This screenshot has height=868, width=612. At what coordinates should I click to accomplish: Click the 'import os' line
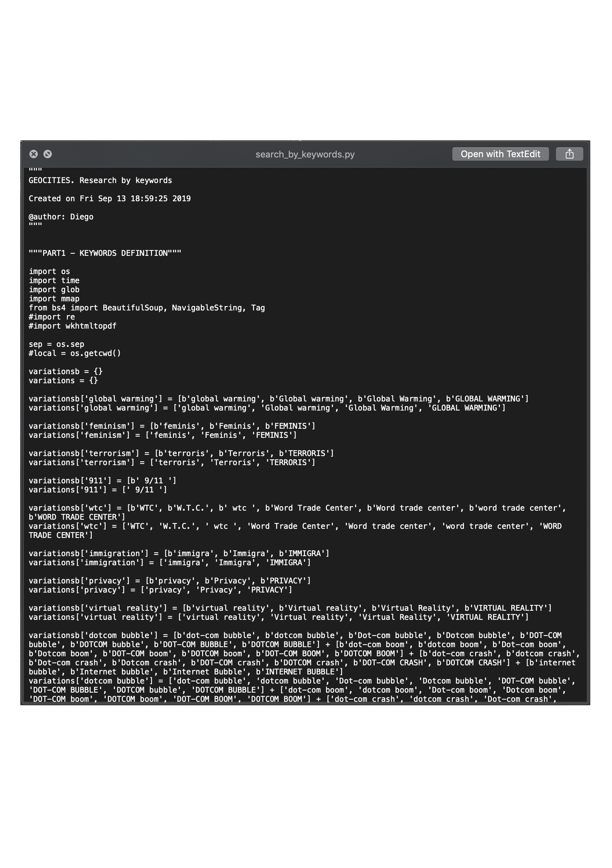[x=49, y=272]
